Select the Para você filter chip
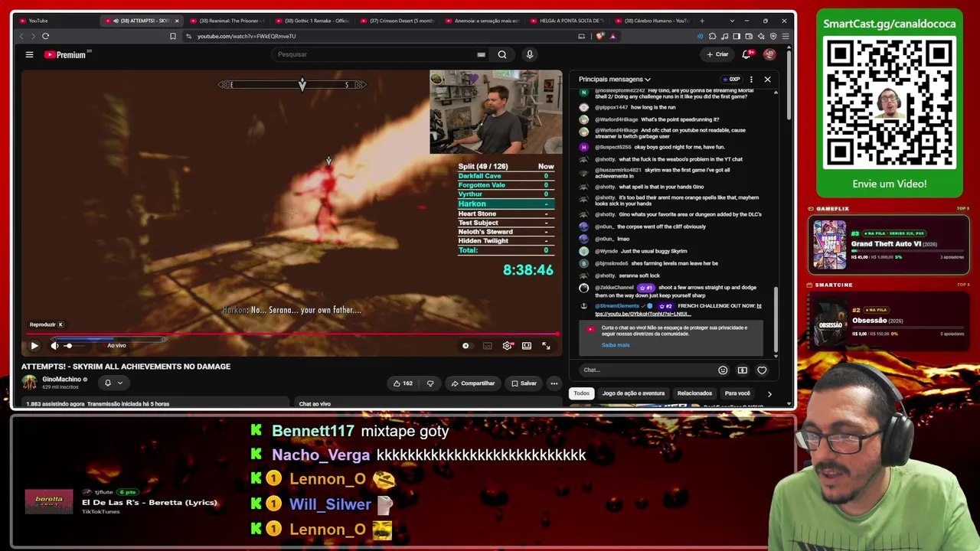Image resolution: width=980 pixels, height=551 pixels. click(x=737, y=393)
